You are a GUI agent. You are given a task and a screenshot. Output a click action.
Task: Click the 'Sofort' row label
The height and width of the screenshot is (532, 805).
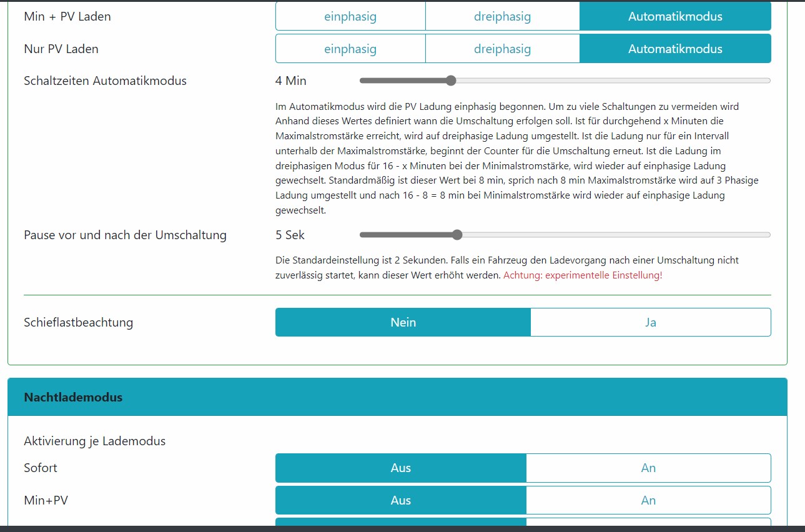click(41, 468)
